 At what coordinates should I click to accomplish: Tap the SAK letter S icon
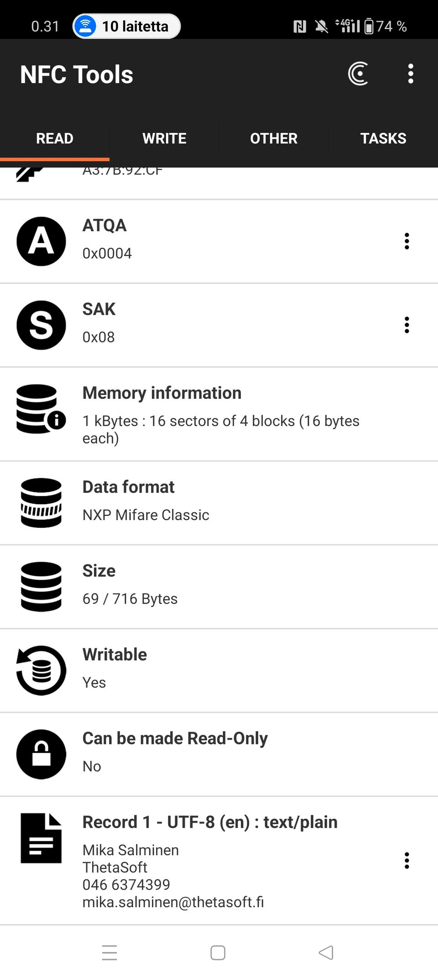(x=41, y=325)
